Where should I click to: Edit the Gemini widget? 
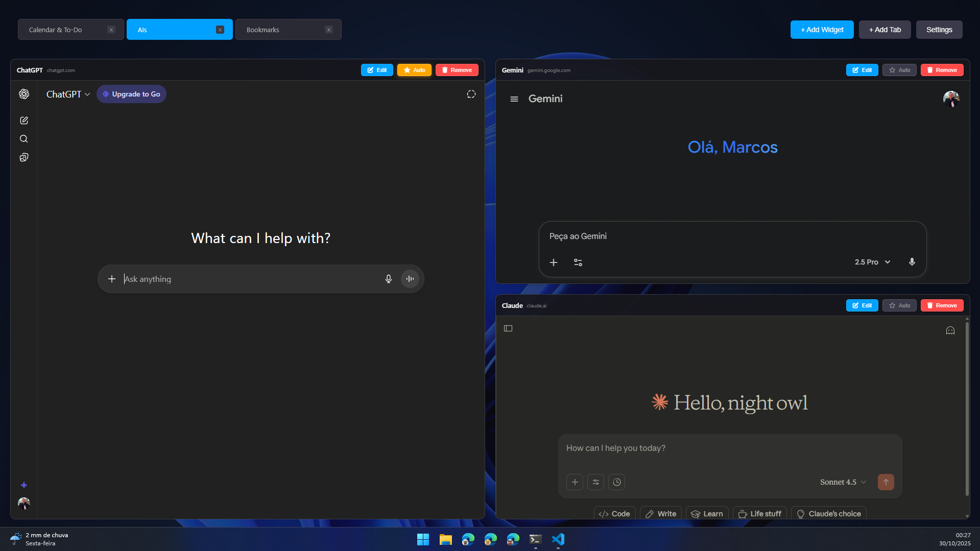(862, 70)
